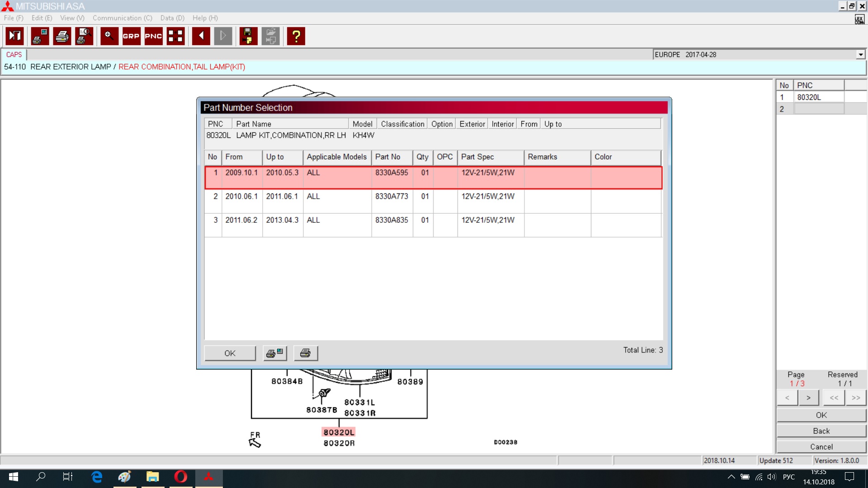
Task: Click the print preview toolbar icon
Action: 84,36
